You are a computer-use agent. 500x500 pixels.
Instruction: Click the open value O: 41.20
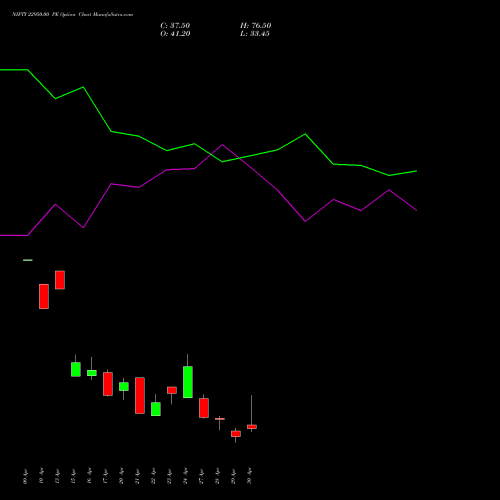175,34
